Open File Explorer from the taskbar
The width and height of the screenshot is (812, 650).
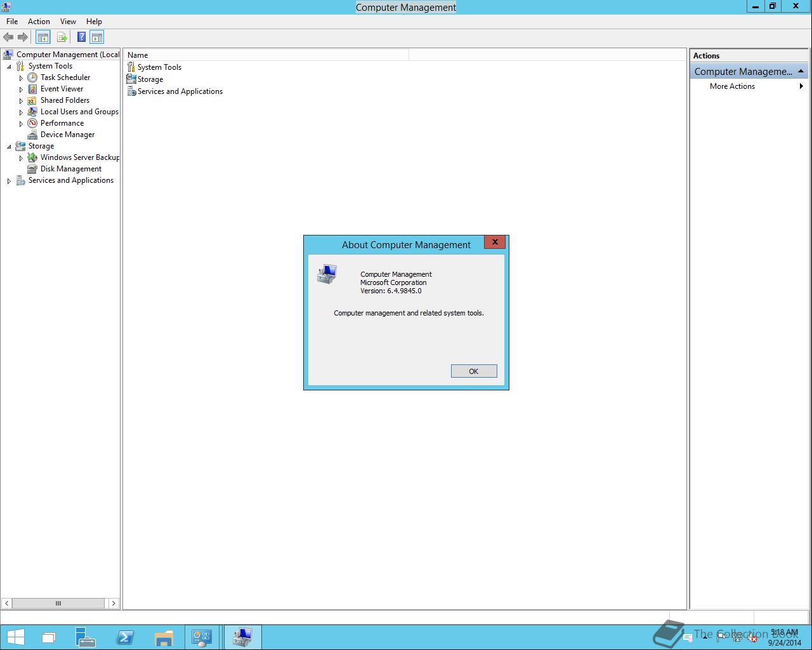(164, 637)
